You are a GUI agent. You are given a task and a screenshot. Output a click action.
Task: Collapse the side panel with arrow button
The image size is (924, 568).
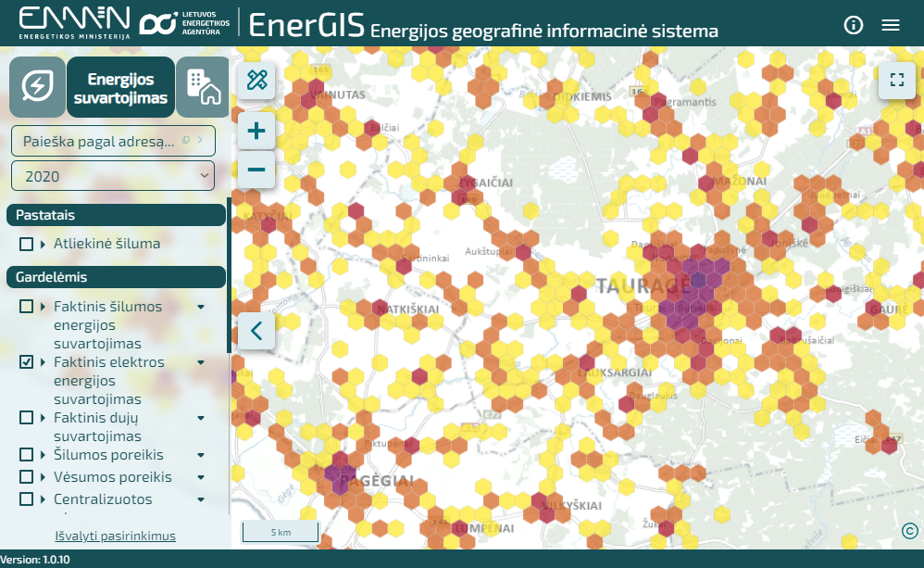(256, 330)
